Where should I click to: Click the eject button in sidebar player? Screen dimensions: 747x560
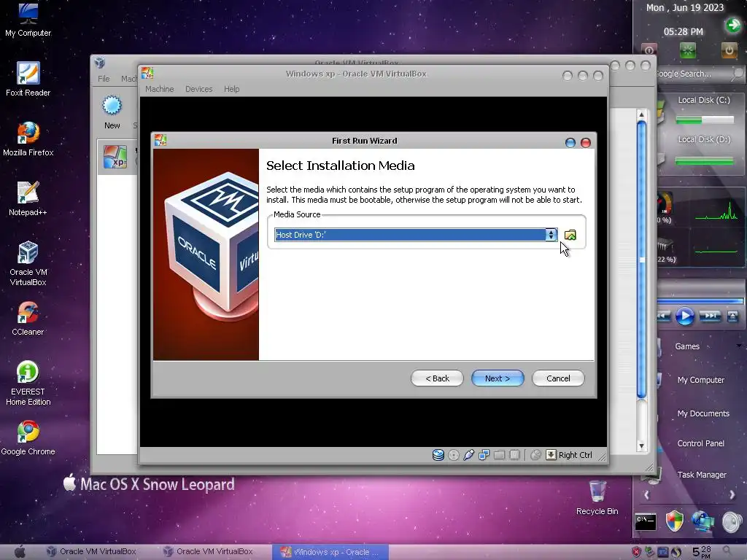click(x=732, y=316)
